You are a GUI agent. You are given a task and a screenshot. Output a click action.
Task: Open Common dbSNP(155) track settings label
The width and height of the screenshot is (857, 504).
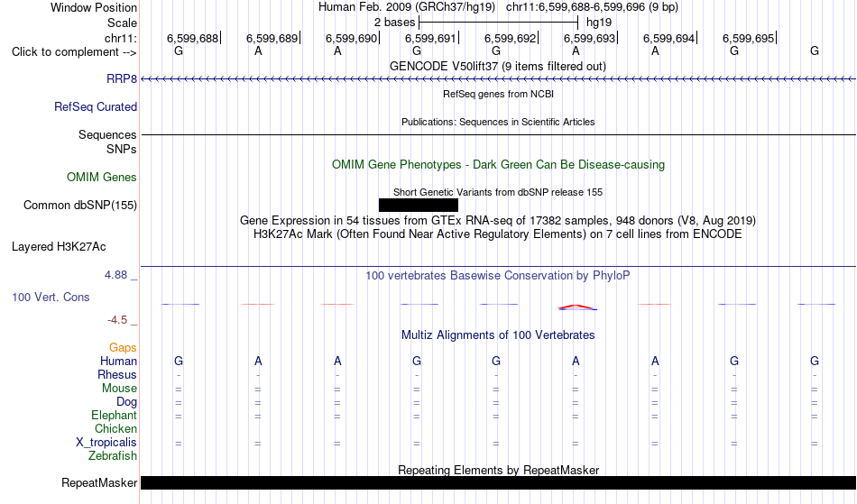pos(80,206)
